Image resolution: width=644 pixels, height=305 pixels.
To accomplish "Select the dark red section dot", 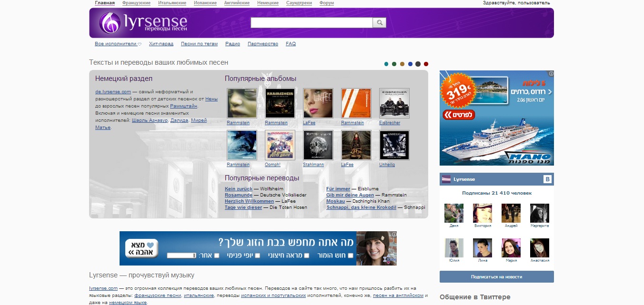I will [x=426, y=64].
